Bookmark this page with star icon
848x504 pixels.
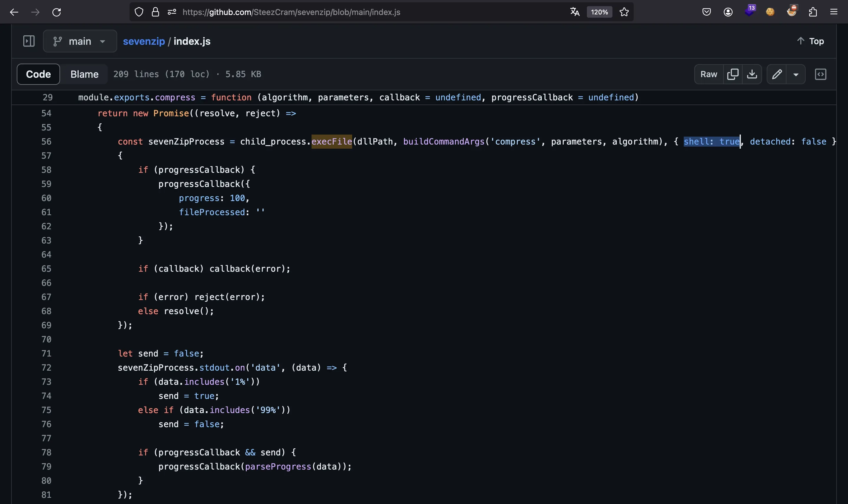624,12
